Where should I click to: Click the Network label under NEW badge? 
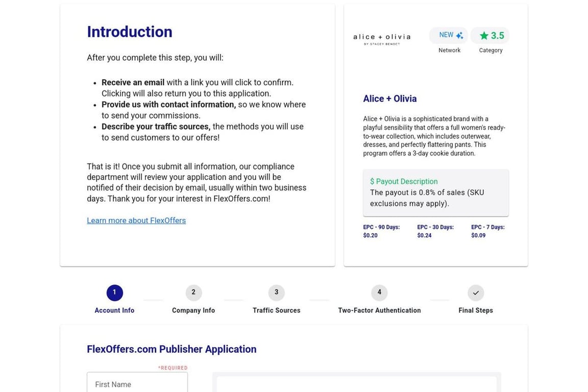449,50
